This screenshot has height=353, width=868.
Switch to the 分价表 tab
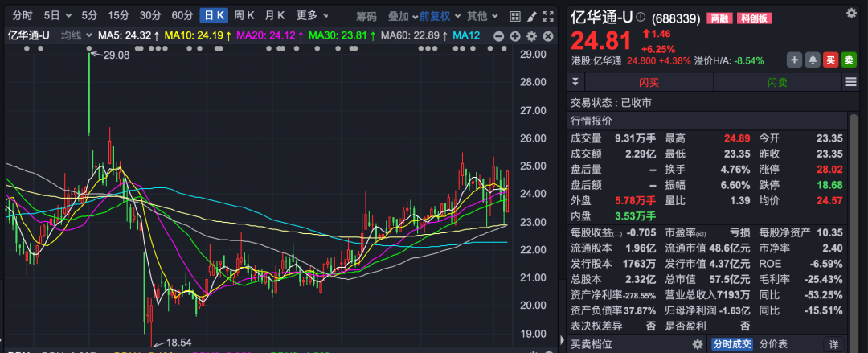775,344
